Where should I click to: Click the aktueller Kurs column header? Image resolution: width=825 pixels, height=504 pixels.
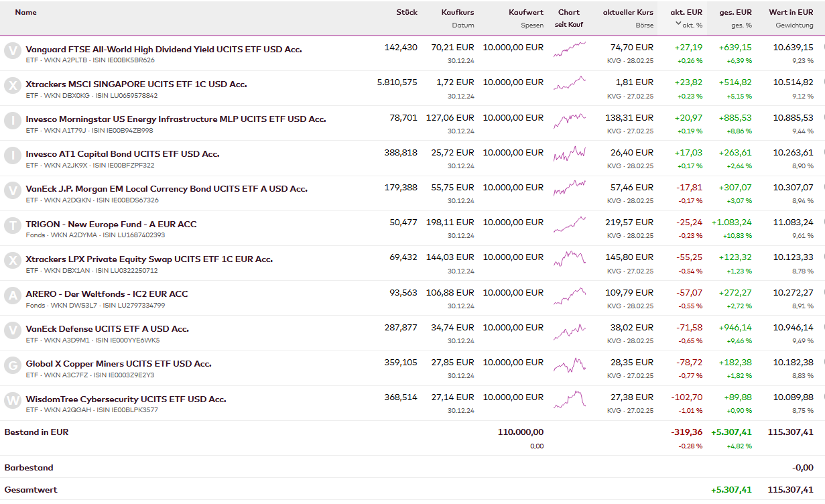click(x=627, y=12)
